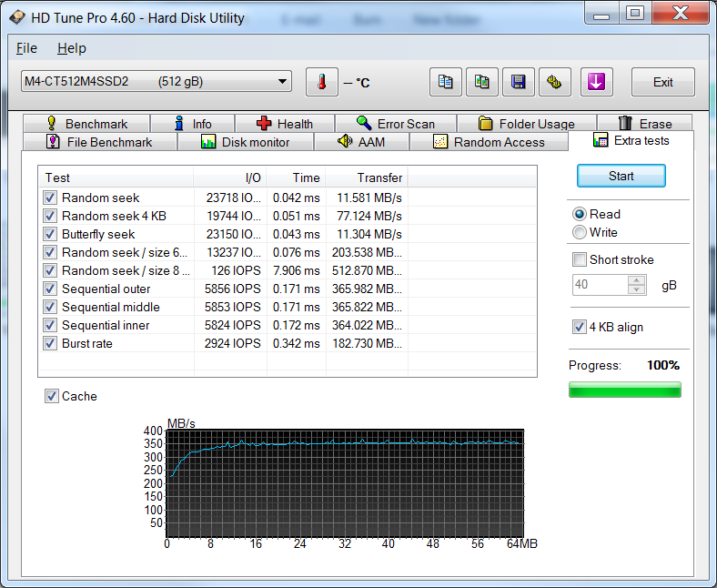The image size is (717, 588).
Task: Open the options wrench icon
Action: [x=554, y=82]
